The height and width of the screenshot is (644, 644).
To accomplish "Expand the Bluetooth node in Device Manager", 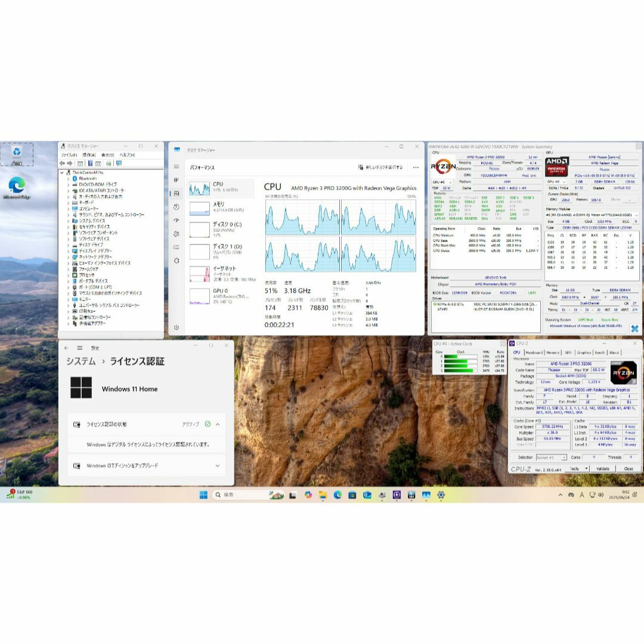I will click(x=68, y=179).
